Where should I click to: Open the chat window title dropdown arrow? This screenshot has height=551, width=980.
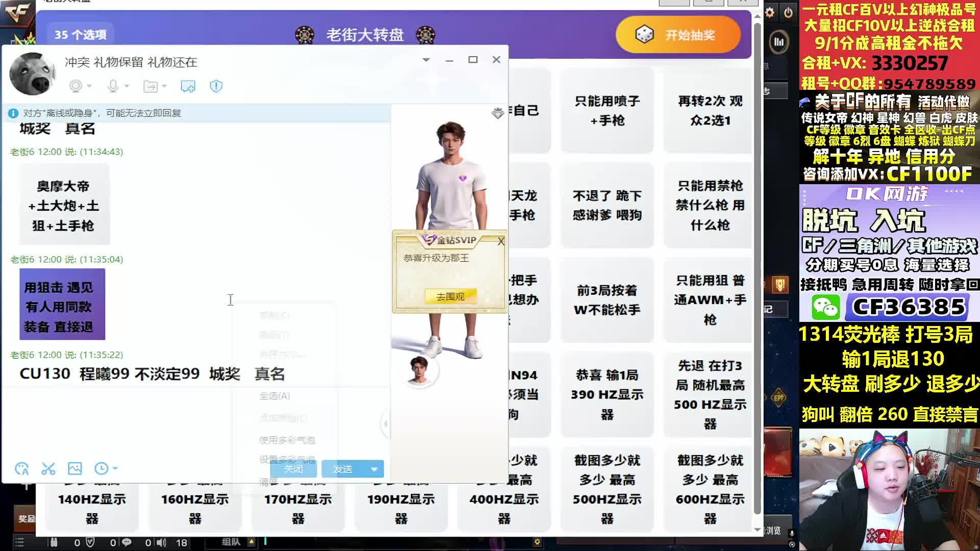tap(426, 60)
